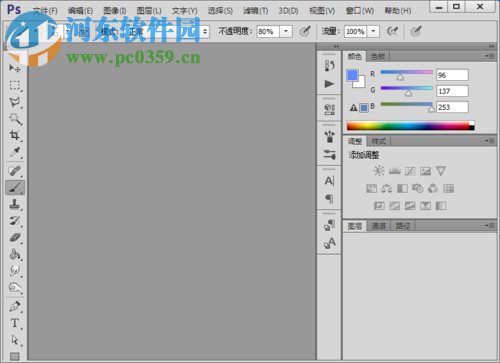This screenshot has height=363, width=500.
Task: Add a Levels adjustment
Action: [395, 171]
